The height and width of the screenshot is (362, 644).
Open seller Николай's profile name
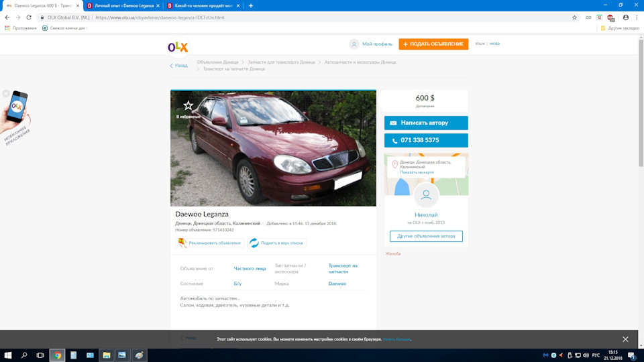pyautogui.click(x=426, y=215)
